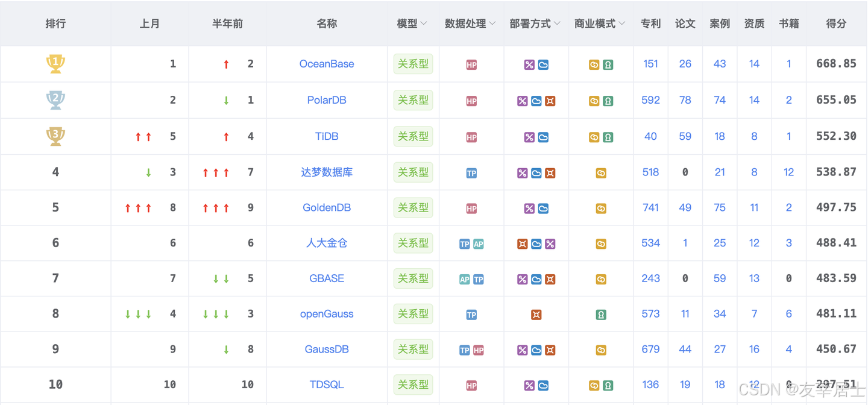Click the AP badge in 人大金仓 row
Viewport: 868px width, 405px height.
coord(478,244)
